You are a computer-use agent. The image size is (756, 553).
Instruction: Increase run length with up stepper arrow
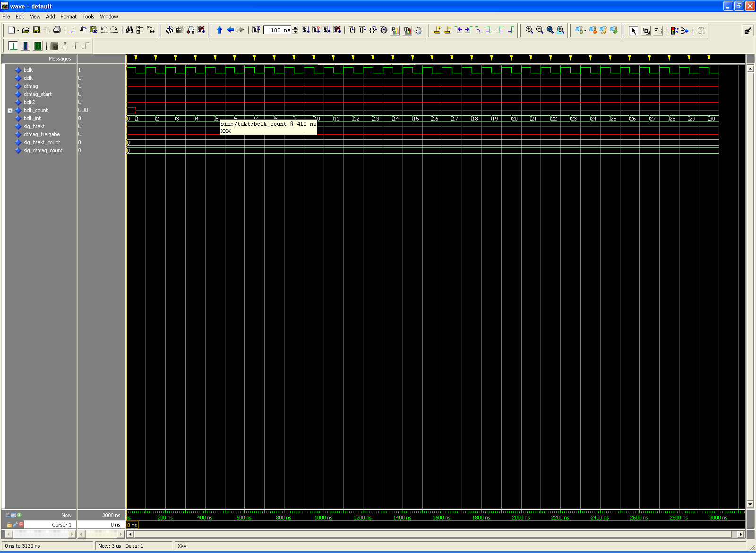[295, 28]
